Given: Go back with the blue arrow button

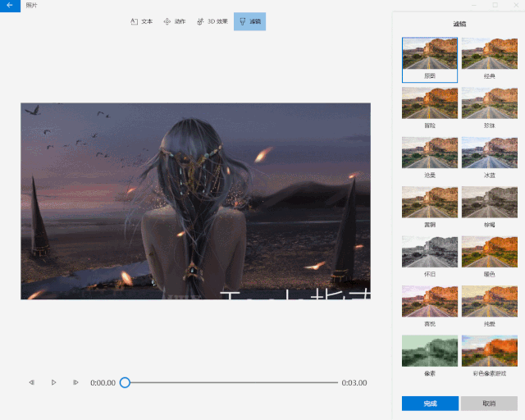Looking at the screenshot, I should 10,6.
